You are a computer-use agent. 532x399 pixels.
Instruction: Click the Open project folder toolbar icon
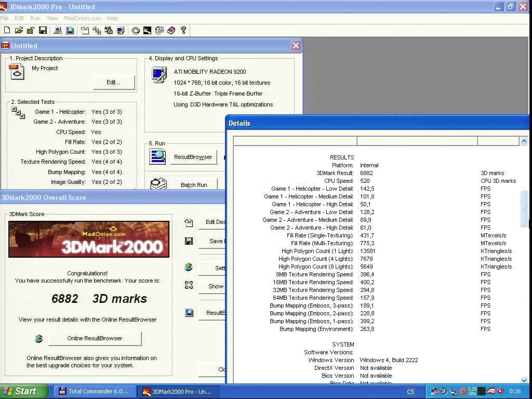point(19,31)
